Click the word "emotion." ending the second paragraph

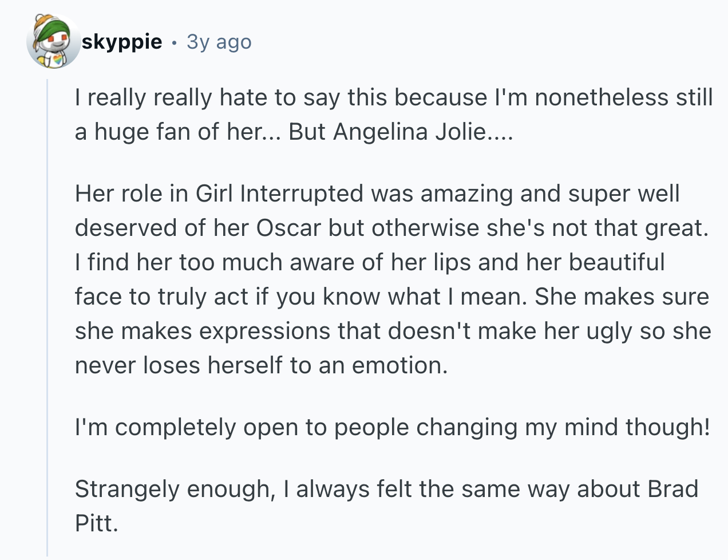click(x=399, y=365)
